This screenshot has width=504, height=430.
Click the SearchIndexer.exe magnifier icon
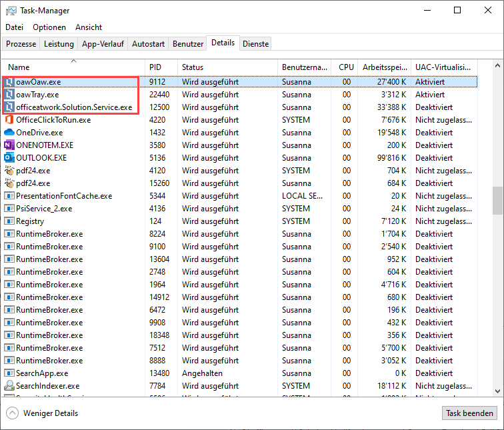point(9,385)
